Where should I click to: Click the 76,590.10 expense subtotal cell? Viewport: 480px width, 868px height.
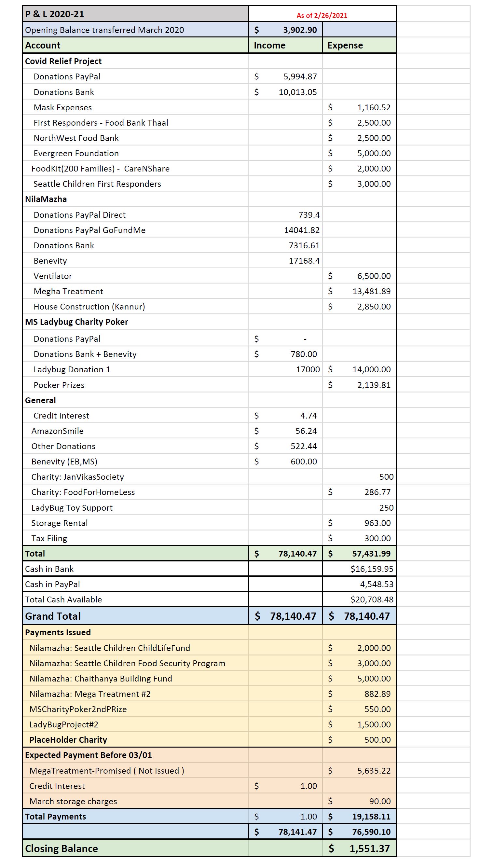359,832
